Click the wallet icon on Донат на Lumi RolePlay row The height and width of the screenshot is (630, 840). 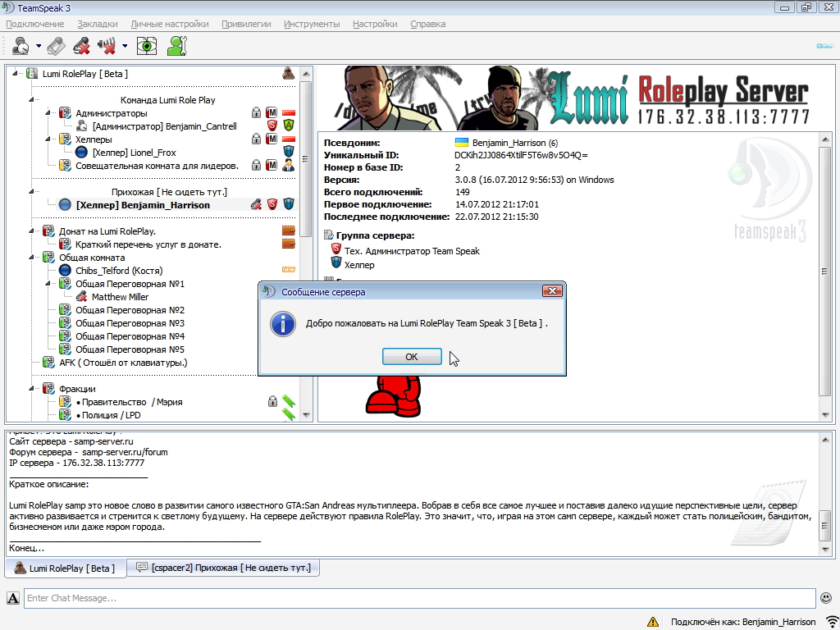(x=289, y=231)
